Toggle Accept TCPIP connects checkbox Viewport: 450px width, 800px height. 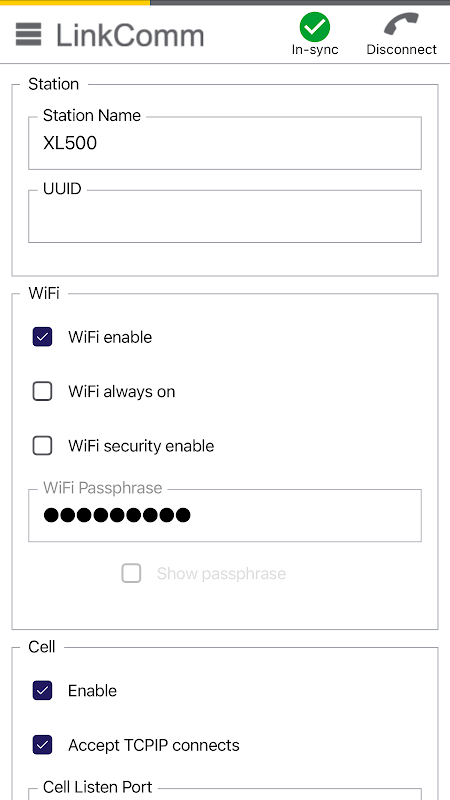pos(42,745)
